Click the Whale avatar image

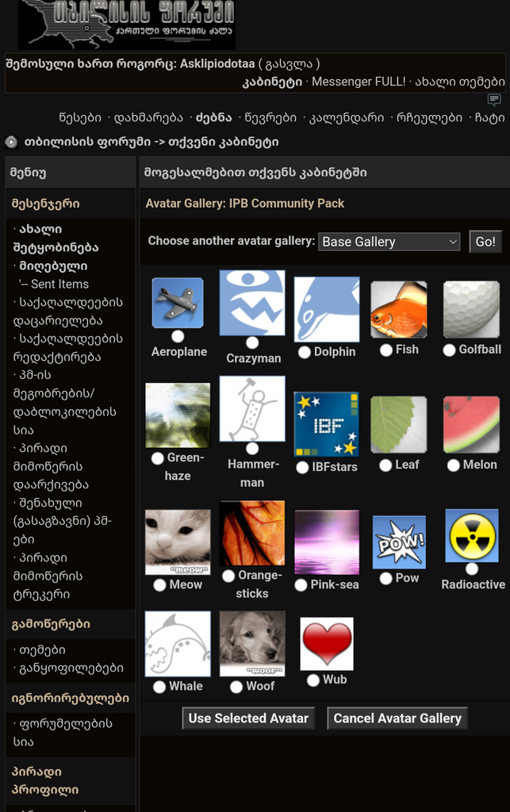[x=178, y=644]
